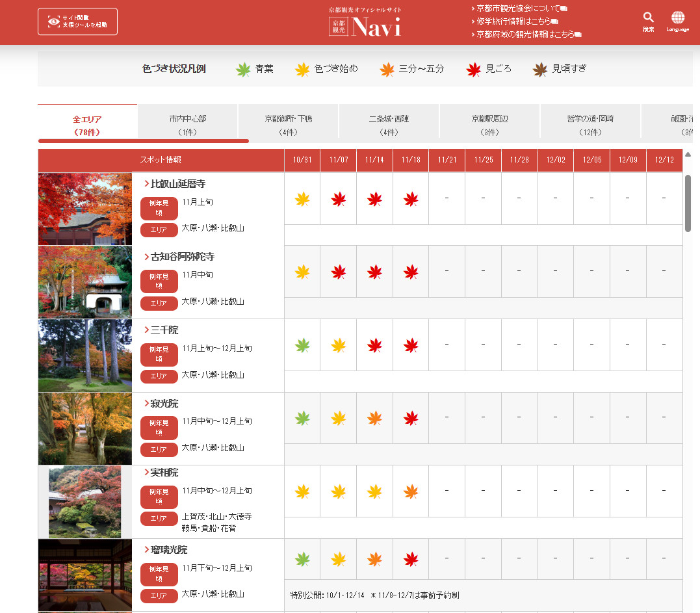Open the 京都駅周辺 area tab
Viewport: 700px width, 613px height.
pos(489,125)
